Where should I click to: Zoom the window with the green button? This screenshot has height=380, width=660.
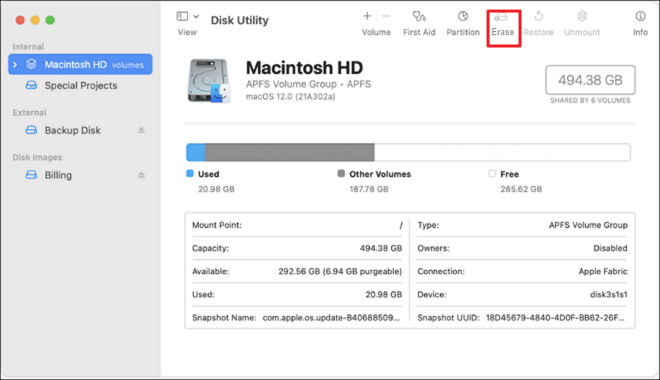50,20
